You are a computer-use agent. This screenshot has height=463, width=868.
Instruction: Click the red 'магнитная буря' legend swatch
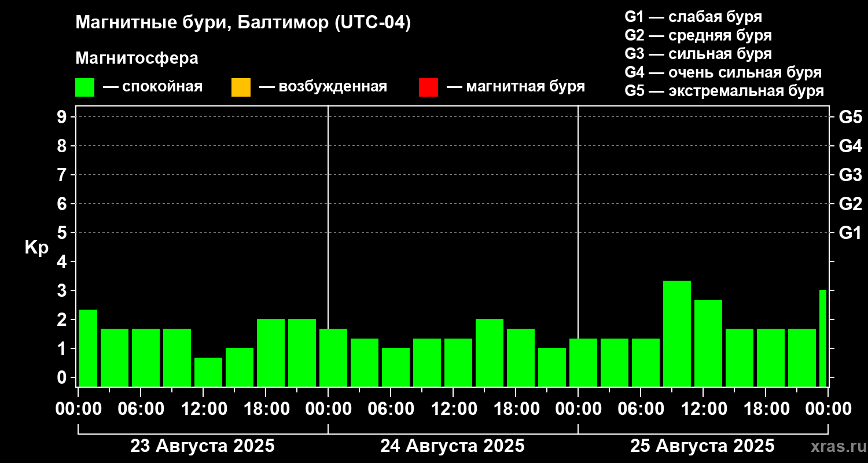(x=428, y=87)
